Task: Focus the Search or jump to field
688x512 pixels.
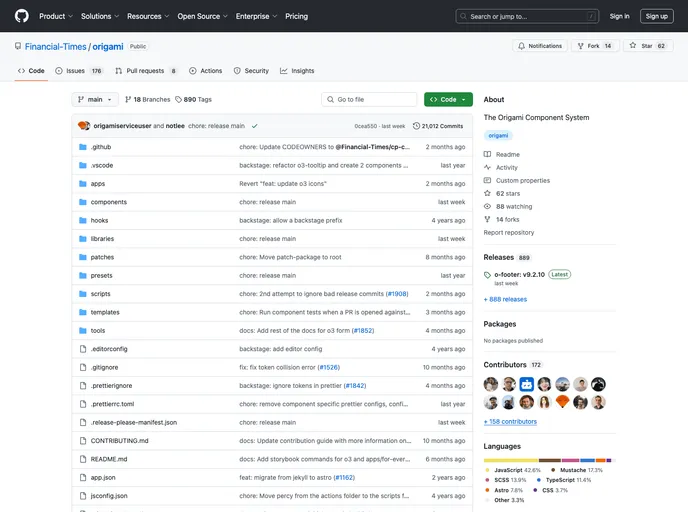Action: pos(527,16)
